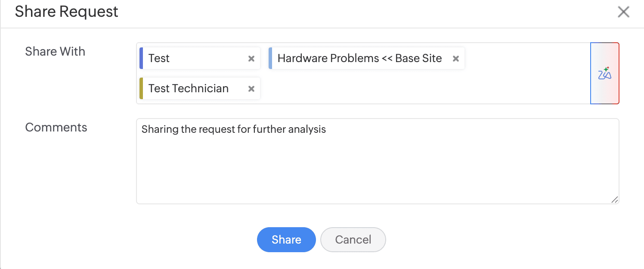Image resolution: width=644 pixels, height=269 pixels.
Task: Click the Share With label
Action: pos(55,52)
